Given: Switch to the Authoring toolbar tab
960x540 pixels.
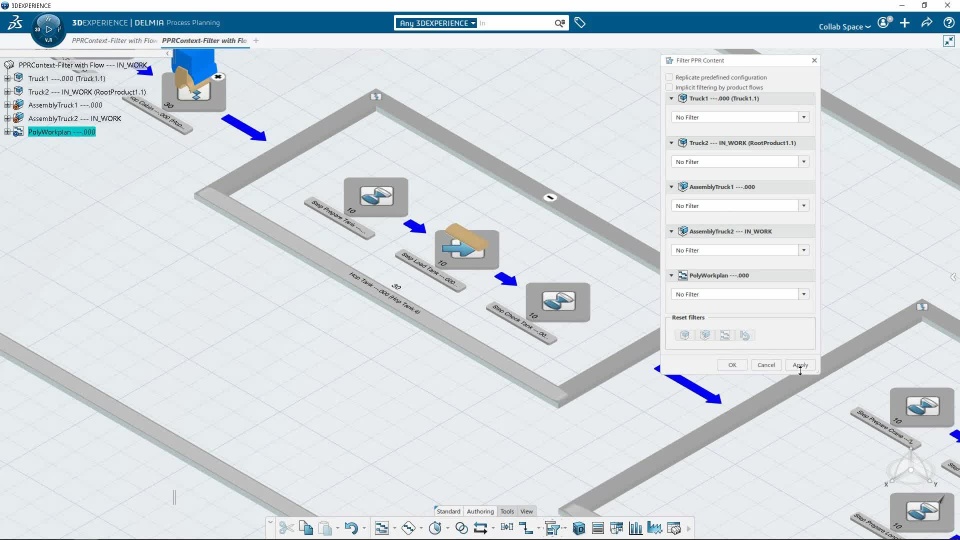Looking at the screenshot, I should pyautogui.click(x=480, y=511).
